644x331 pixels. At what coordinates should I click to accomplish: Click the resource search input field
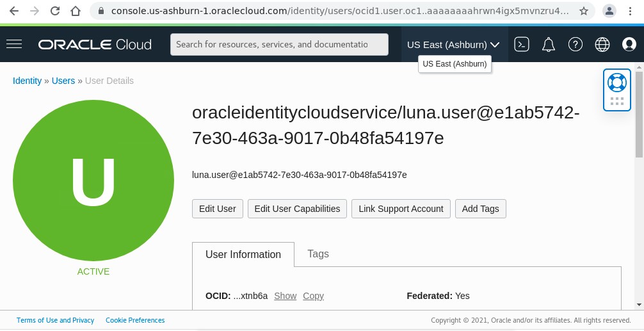click(x=279, y=44)
